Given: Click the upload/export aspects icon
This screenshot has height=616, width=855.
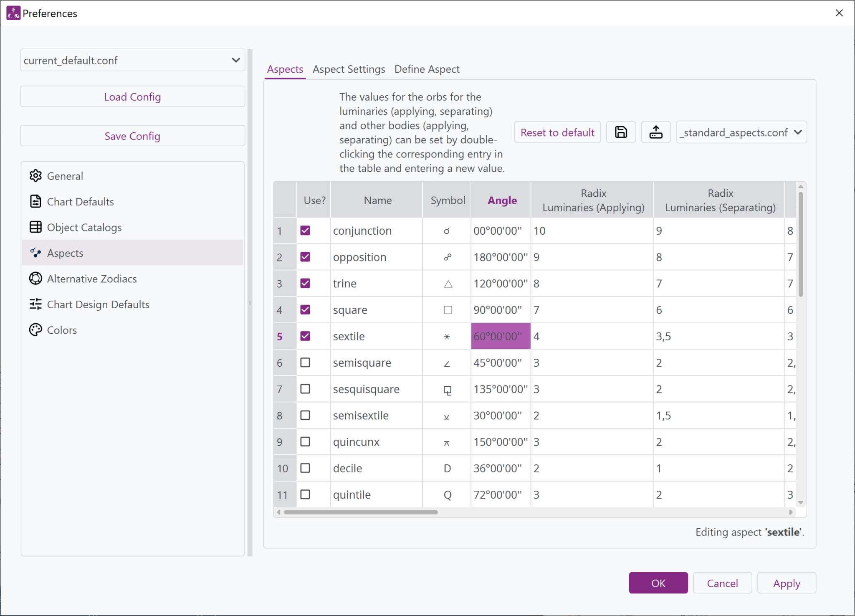Looking at the screenshot, I should [655, 132].
